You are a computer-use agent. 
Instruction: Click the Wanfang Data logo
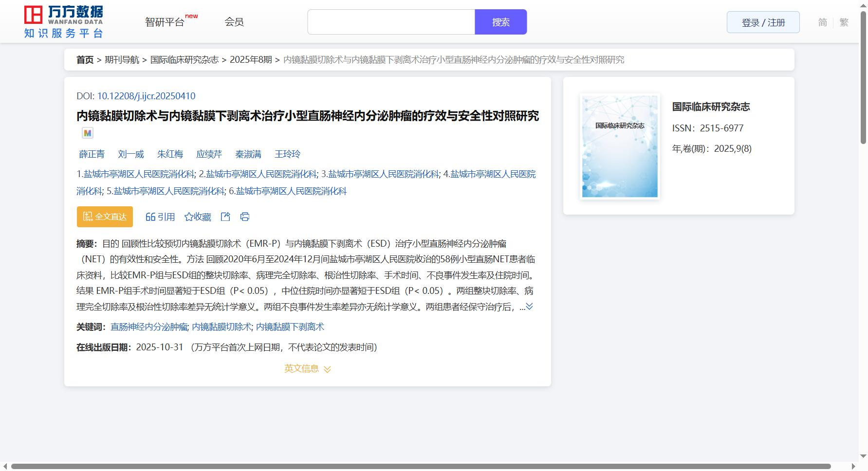click(64, 22)
